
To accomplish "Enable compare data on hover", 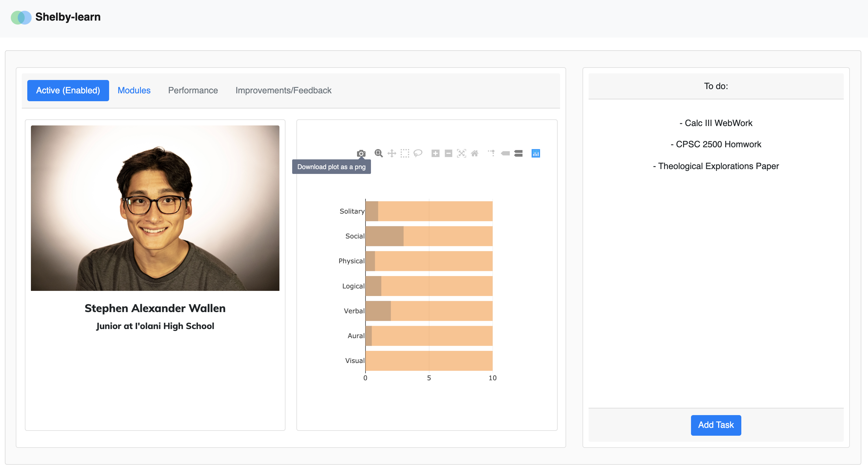I will [518, 154].
